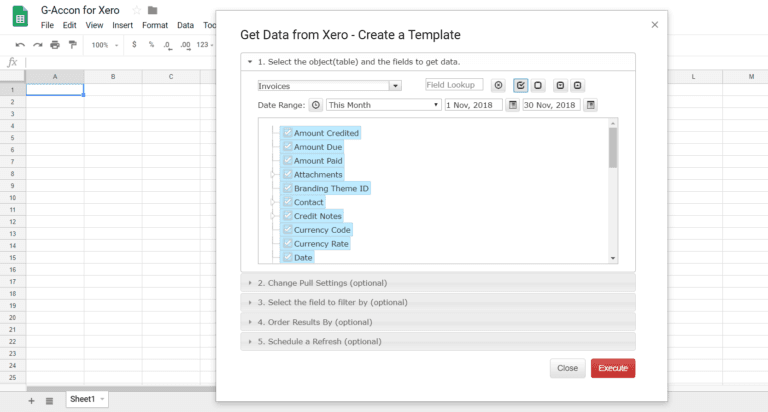Viewport: 768px width, 412px height.
Task: Click the 30 Nov, 2018 end date field
Action: tap(551, 105)
